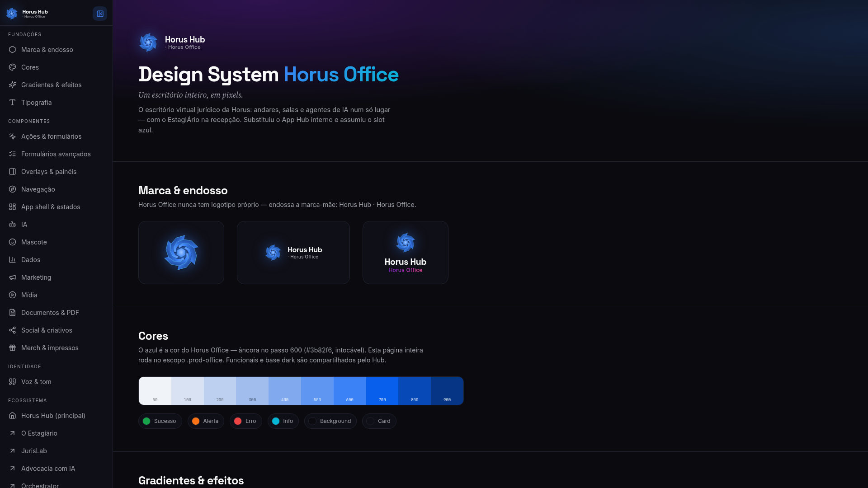868x488 pixels.
Task: Click the external arrow icon beside JurisLab
Action: point(12,451)
